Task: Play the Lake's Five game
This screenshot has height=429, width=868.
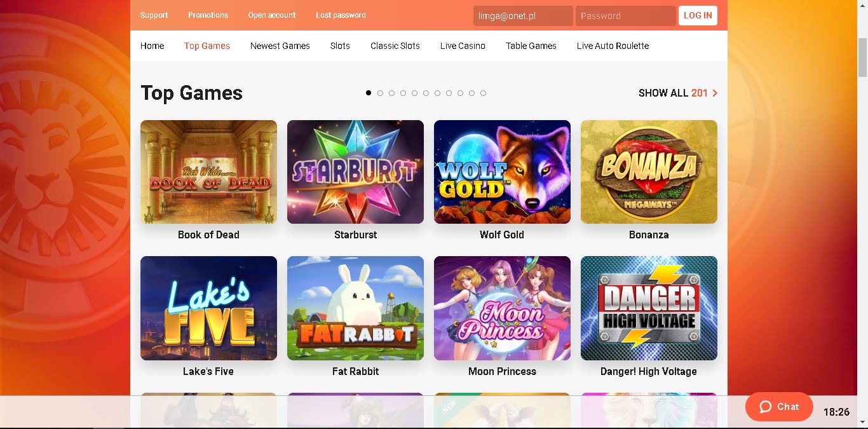Action: [208, 308]
